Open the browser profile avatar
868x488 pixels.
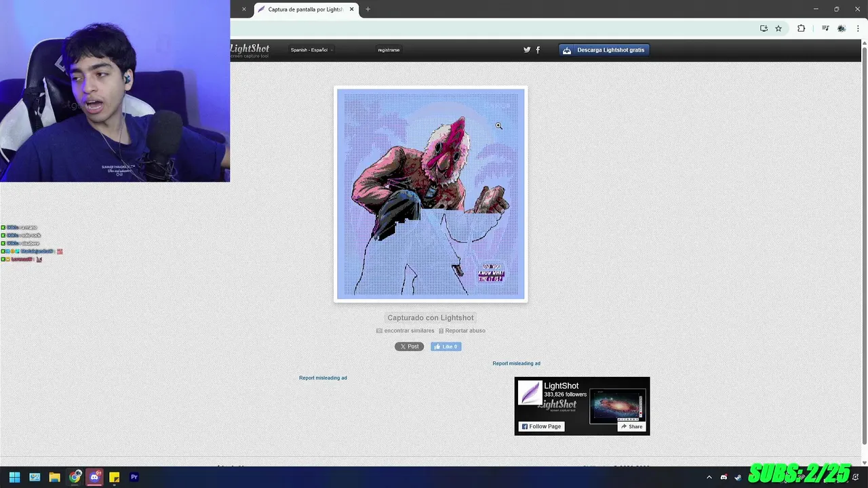[842, 28]
